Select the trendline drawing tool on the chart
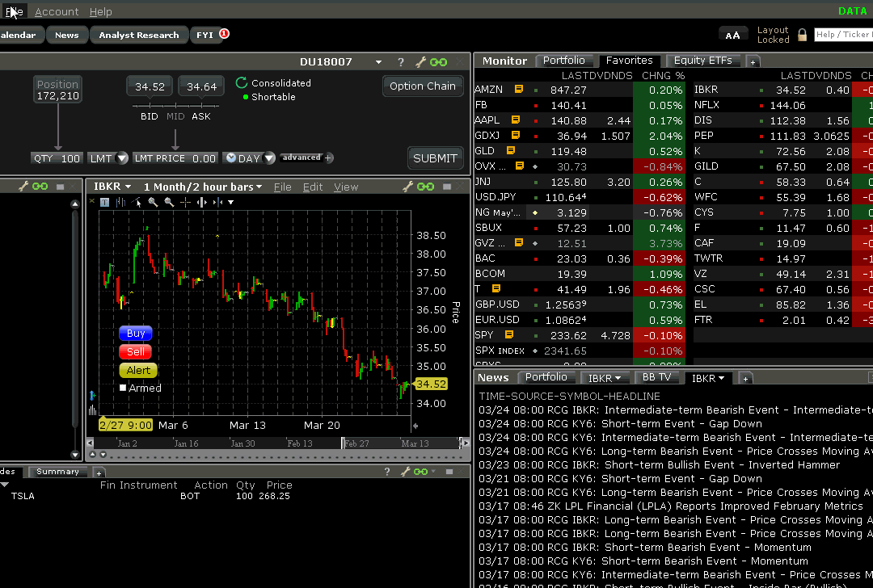This screenshot has width=873, height=588. click(135, 202)
